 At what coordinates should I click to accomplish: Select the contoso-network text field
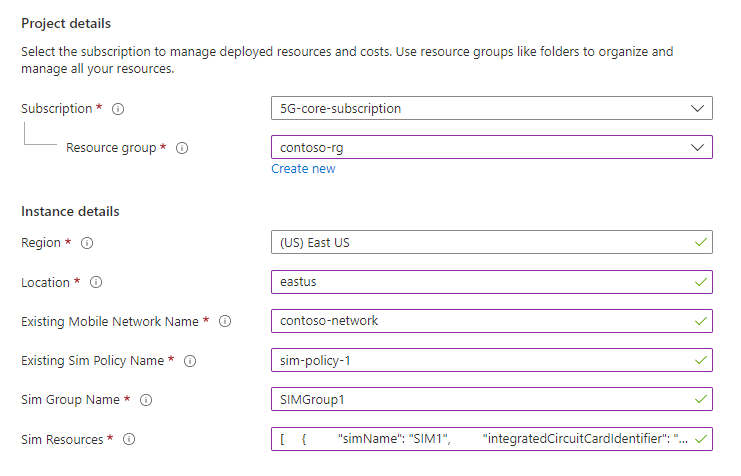coord(480,321)
